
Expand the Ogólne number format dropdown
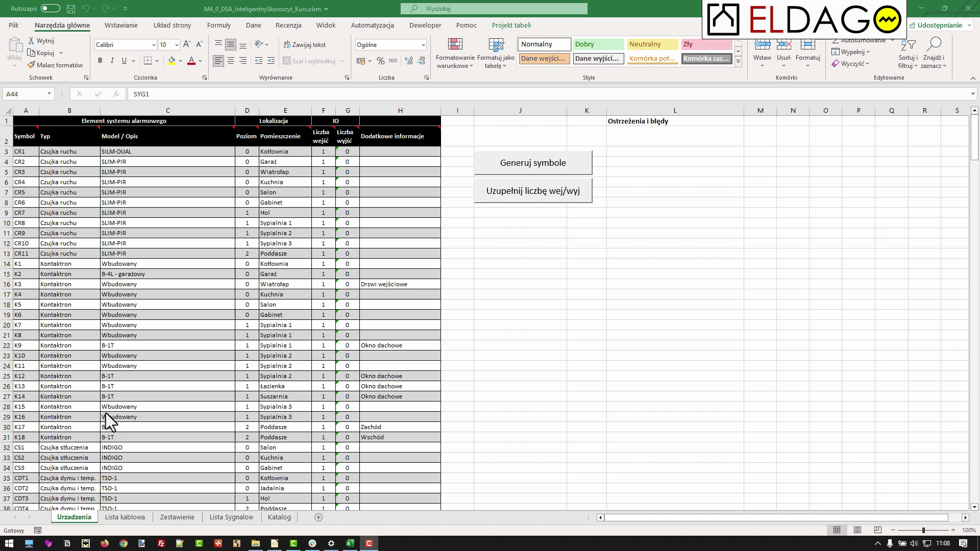[x=423, y=45]
